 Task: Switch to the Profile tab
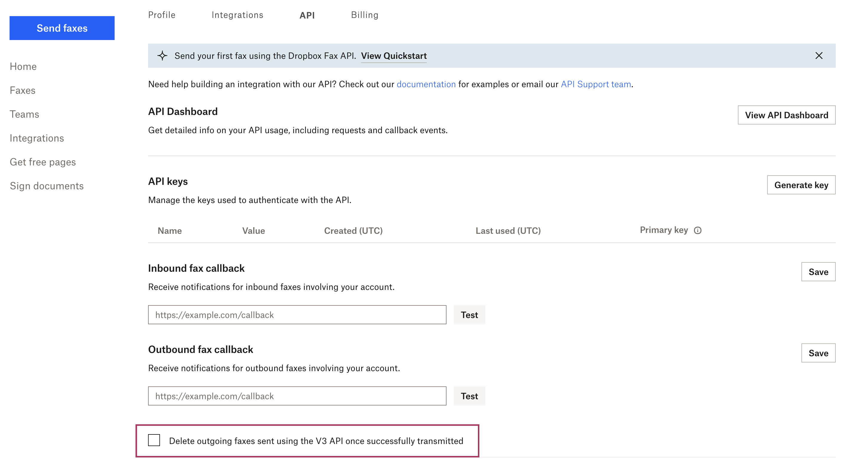pyautogui.click(x=161, y=15)
